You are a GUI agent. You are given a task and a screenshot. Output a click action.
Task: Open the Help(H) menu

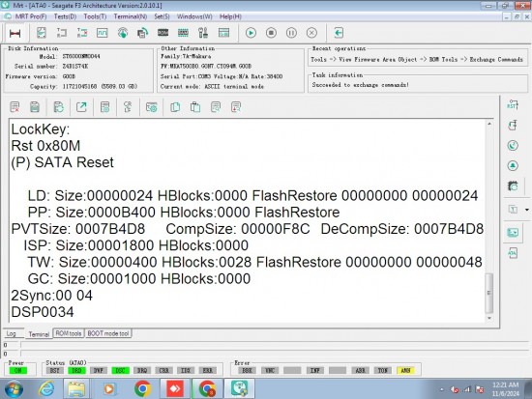pyautogui.click(x=230, y=16)
